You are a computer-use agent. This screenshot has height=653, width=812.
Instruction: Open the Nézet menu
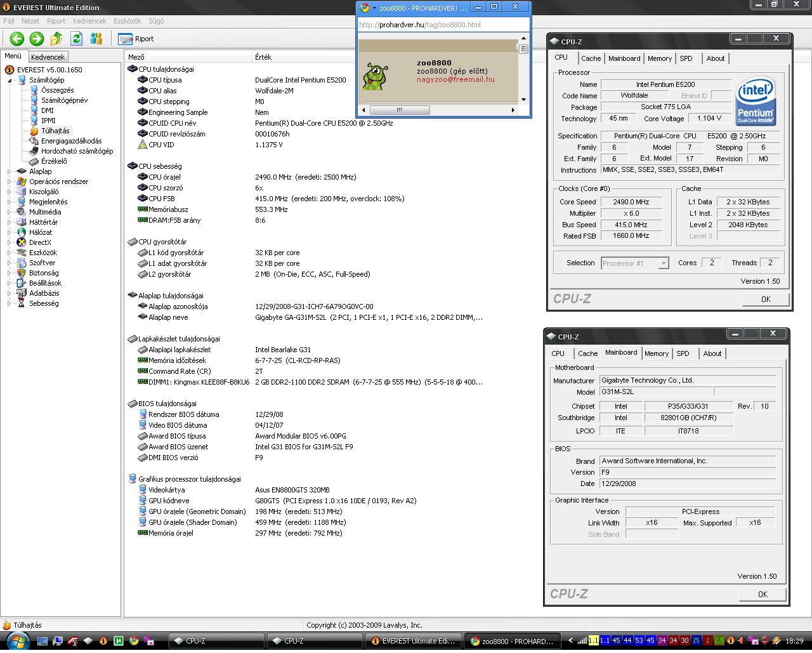coord(30,21)
